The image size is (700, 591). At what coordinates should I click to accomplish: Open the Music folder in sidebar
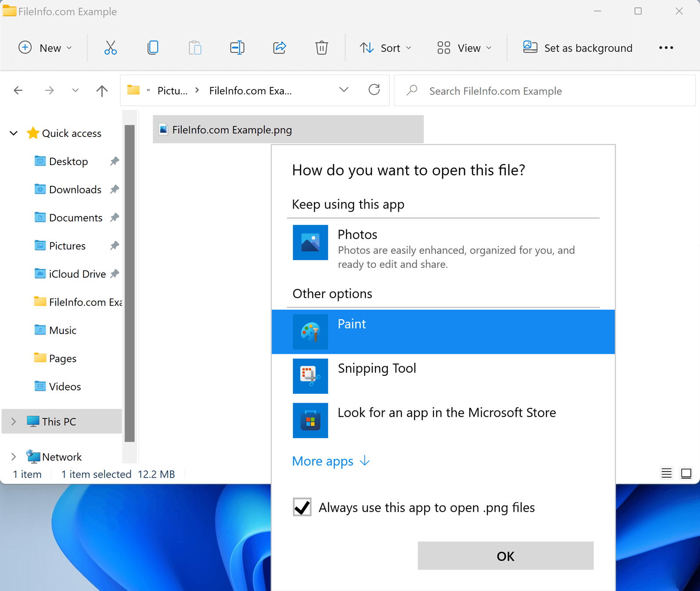coord(63,330)
